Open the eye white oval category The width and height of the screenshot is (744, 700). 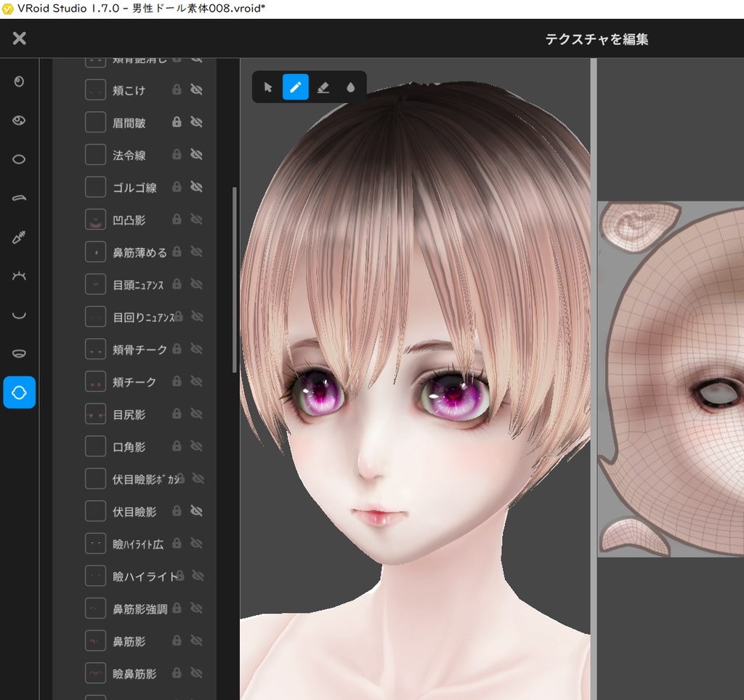click(x=19, y=159)
